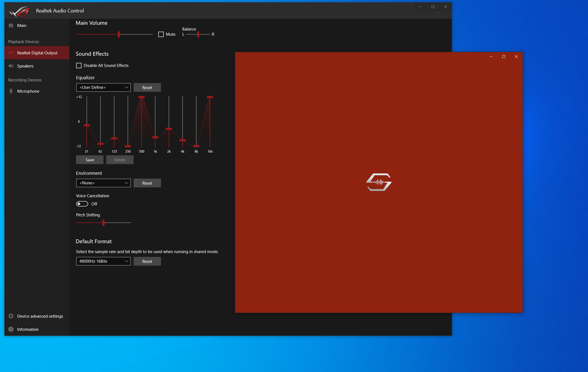
Task: Reset the Default Format setting
Action: click(147, 261)
